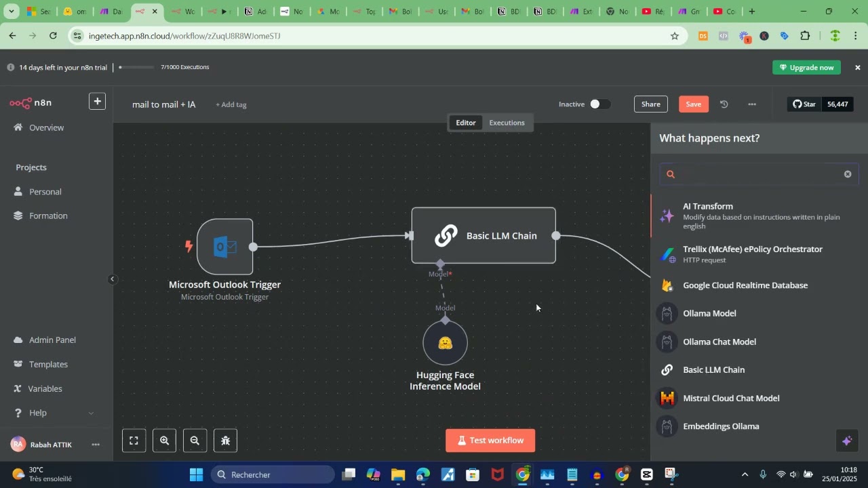Add the Ollama Chat Model node
Screen dimensions: 868x488
tap(759, 342)
